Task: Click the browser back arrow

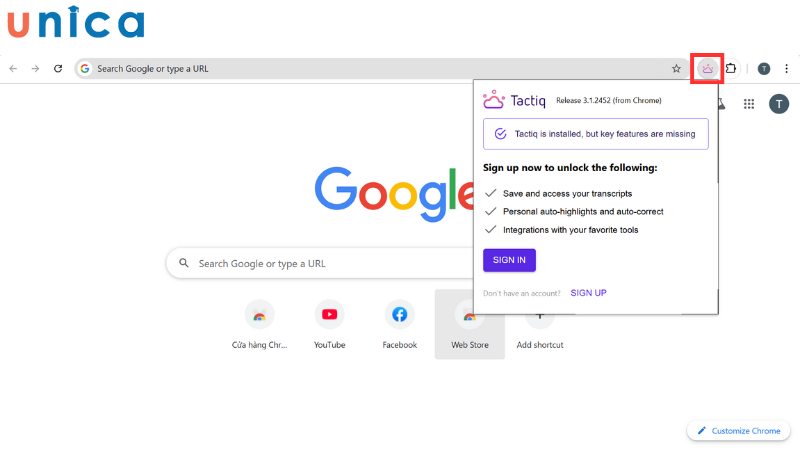Action: pyautogui.click(x=13, y=68)
